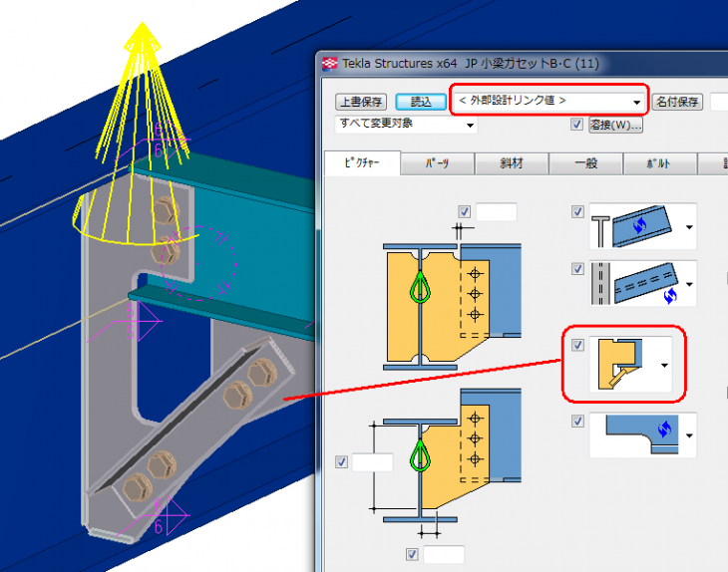Select lowest bolt on diagonal brace in model
The height and width of the screenshot is (572, 728).
pyautogui.click(x=138, y=487)
